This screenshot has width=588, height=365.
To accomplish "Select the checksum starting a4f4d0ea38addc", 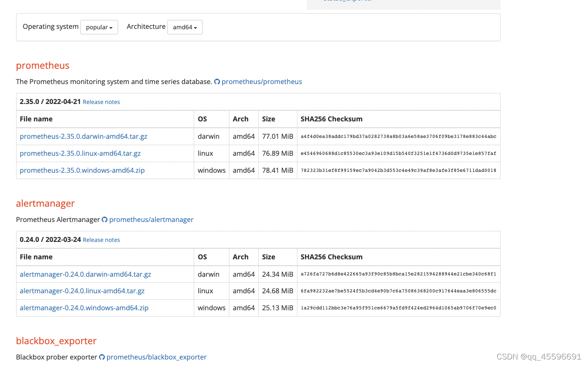I will [x=399, y=137].
